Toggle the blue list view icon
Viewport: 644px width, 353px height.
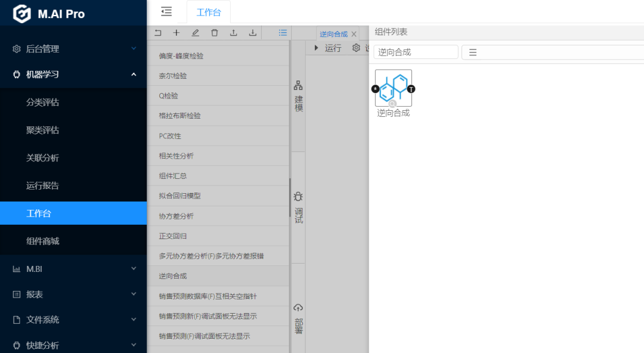tap(283, 33)
